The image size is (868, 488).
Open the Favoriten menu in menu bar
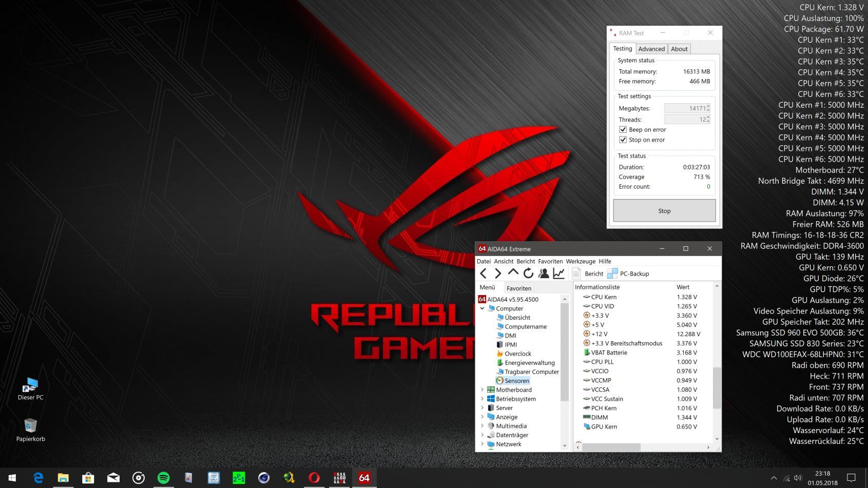tap(550, 261)
